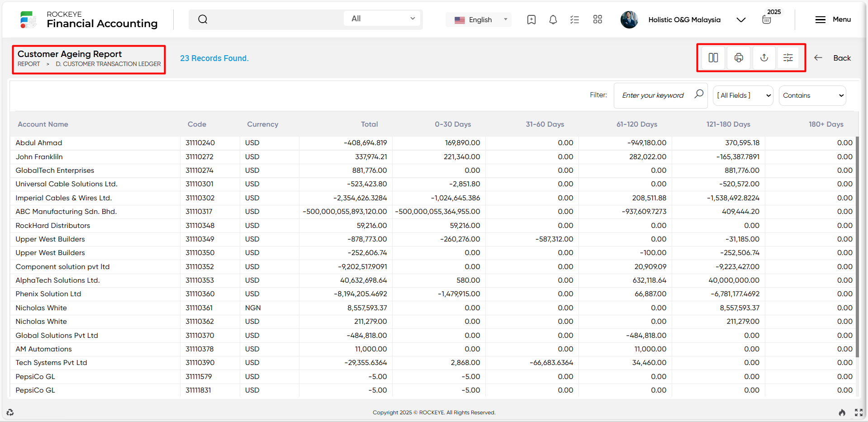Click the table vertical scrollbar
Image resolution: width=868 pixels, height=422 pixels.
[x=857, y=247]
